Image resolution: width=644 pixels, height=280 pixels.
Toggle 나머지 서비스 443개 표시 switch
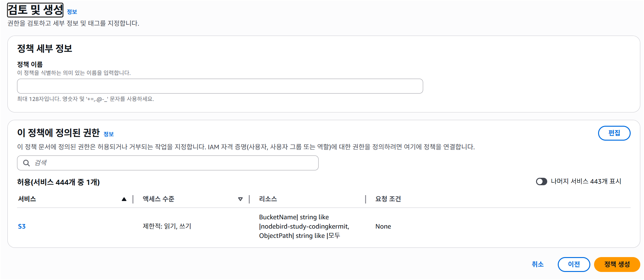point(541,182)
